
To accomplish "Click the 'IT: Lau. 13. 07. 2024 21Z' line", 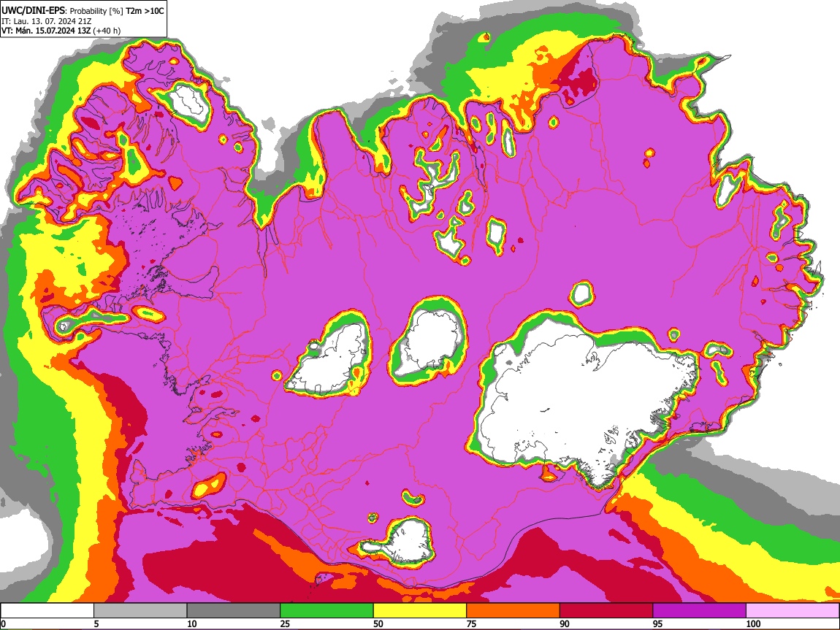I will 47,21.
